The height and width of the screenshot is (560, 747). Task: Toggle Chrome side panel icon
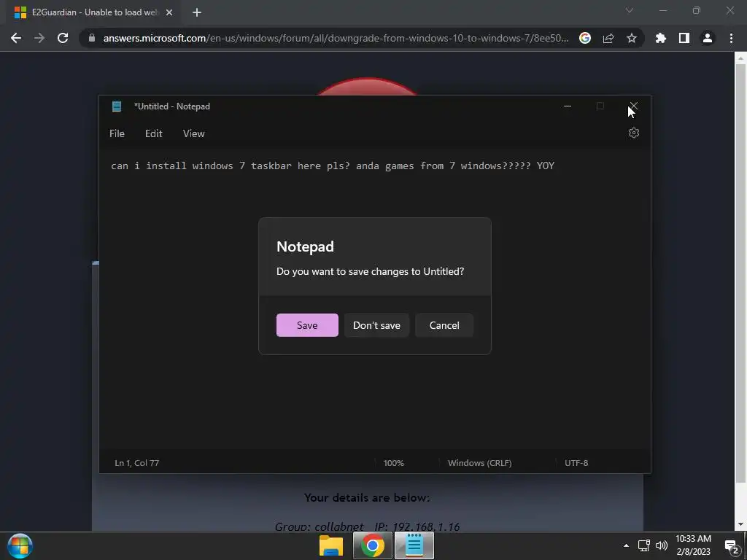coord(684,38)
